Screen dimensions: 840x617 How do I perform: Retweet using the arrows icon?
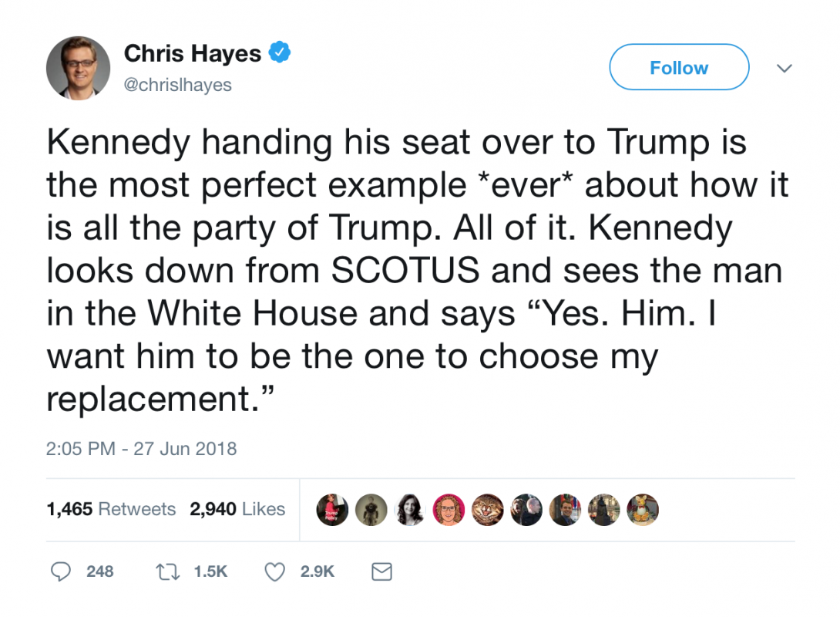click(168, 571)
